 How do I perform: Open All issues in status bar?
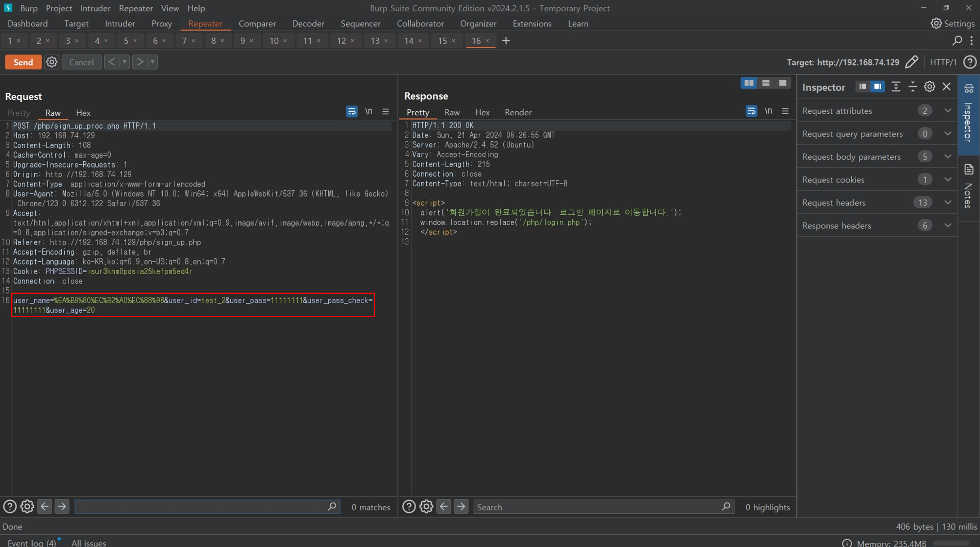tap(89, 542)
